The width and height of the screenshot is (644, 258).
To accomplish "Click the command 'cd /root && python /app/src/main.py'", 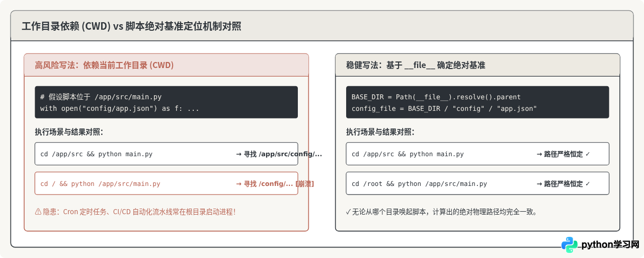I will pyautogui.click(x=419, y=183).
